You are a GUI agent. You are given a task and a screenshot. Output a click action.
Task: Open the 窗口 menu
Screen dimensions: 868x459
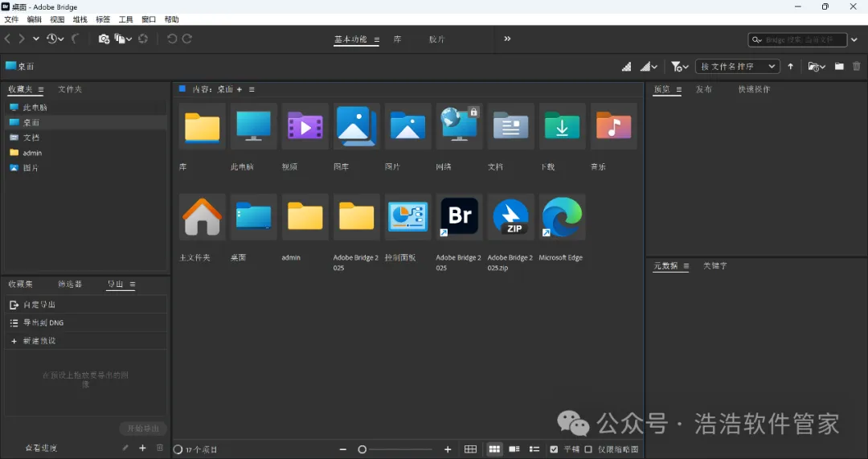149,19
